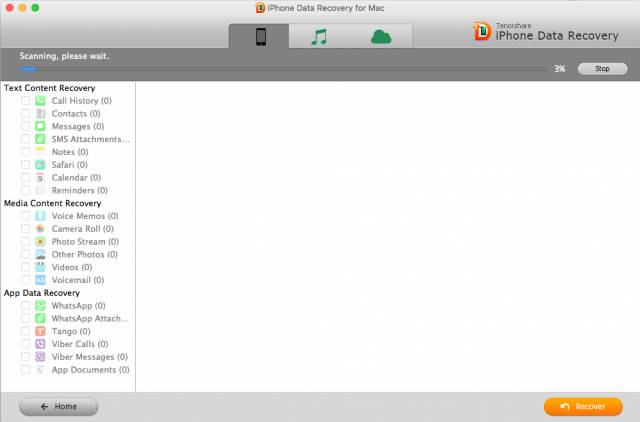Tick the Call History checkbox
Screen dimensions: 640x422
pyautogui.click(x=25, y=100)
